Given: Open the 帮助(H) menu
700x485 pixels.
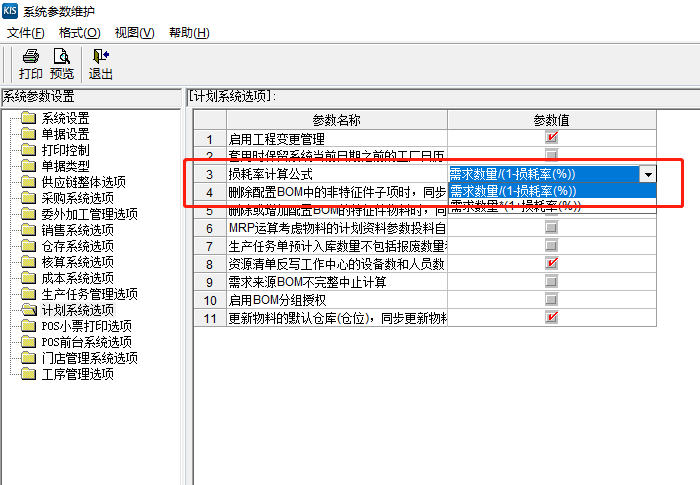Looking at the screenshot, I should point(189,33).
